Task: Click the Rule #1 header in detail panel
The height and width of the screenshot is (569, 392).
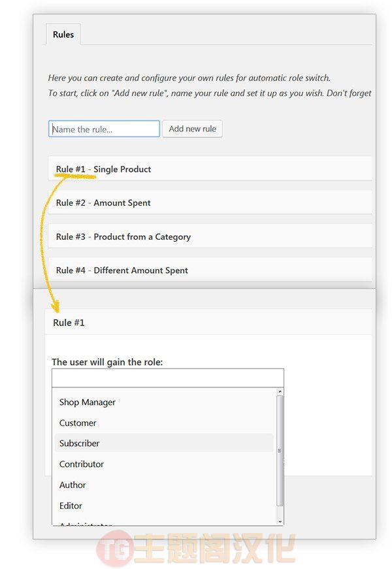Action: click(x=208, y=322)
